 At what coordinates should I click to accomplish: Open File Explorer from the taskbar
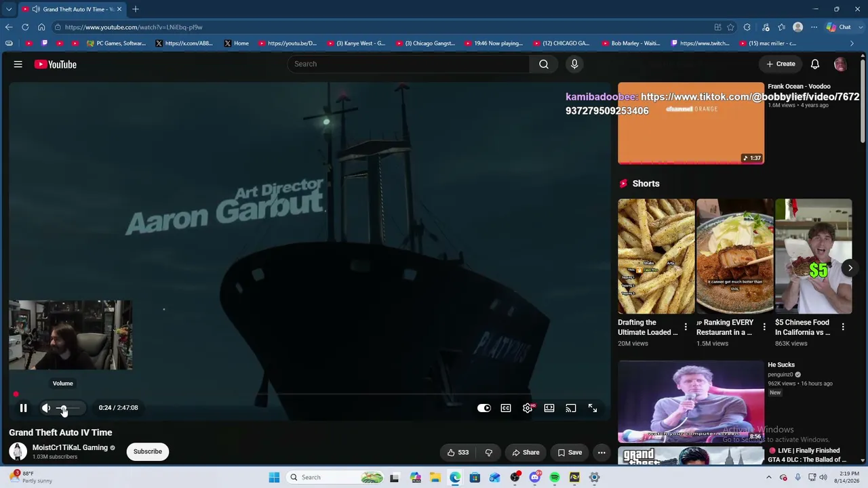point(435,477)
